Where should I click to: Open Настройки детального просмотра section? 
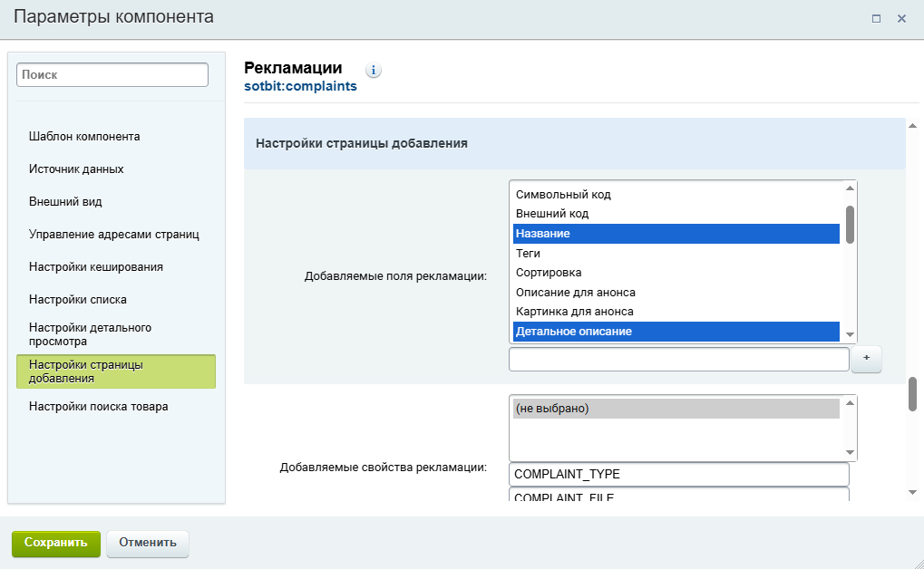tap(90, 334)
